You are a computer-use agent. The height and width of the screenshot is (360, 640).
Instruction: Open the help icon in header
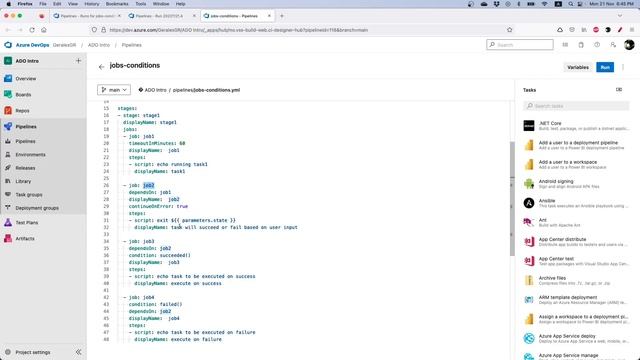coord(597,45)
